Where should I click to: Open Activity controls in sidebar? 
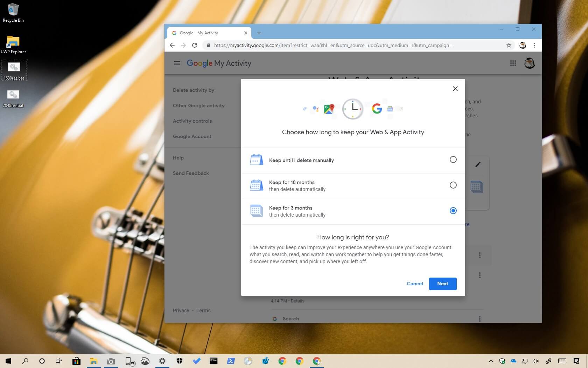(192, 121)
